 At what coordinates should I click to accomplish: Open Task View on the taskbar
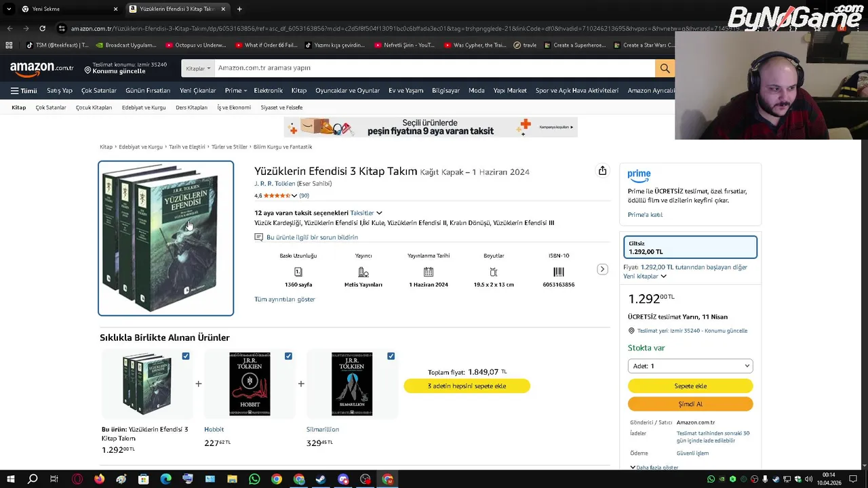click(54, 479)
